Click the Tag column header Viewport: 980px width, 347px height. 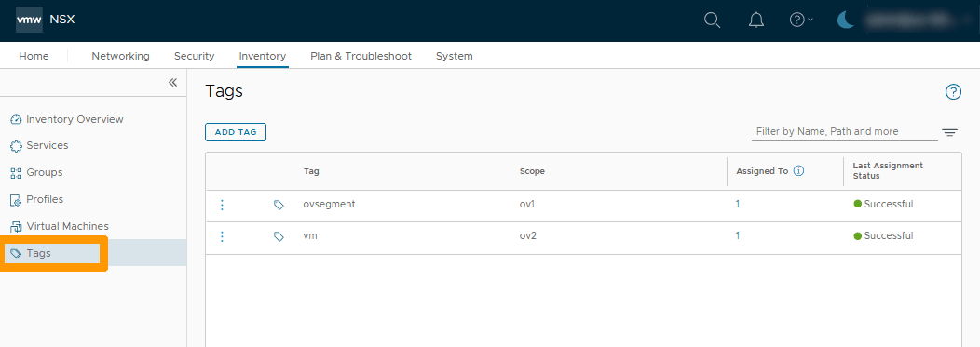[x=311, y=171]
